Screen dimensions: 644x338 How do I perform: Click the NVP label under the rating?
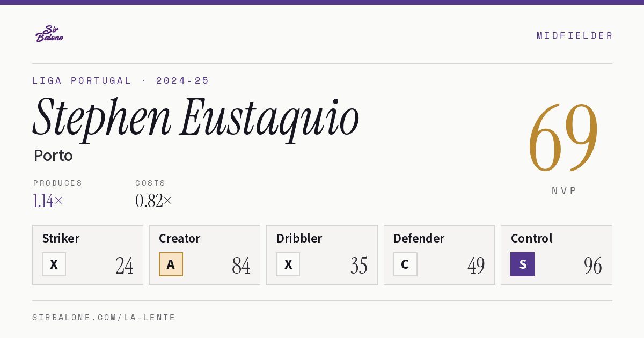(x=564, y=190)
